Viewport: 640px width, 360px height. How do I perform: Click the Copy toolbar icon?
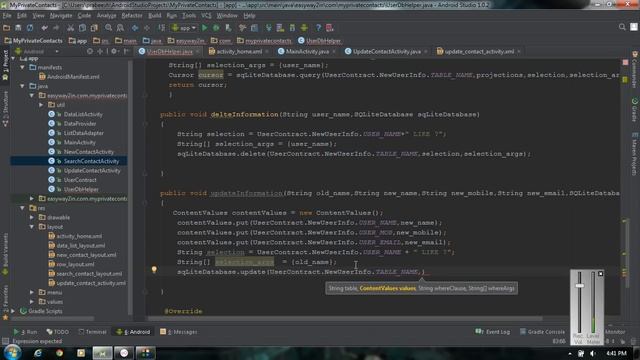[x=82, y=28]
